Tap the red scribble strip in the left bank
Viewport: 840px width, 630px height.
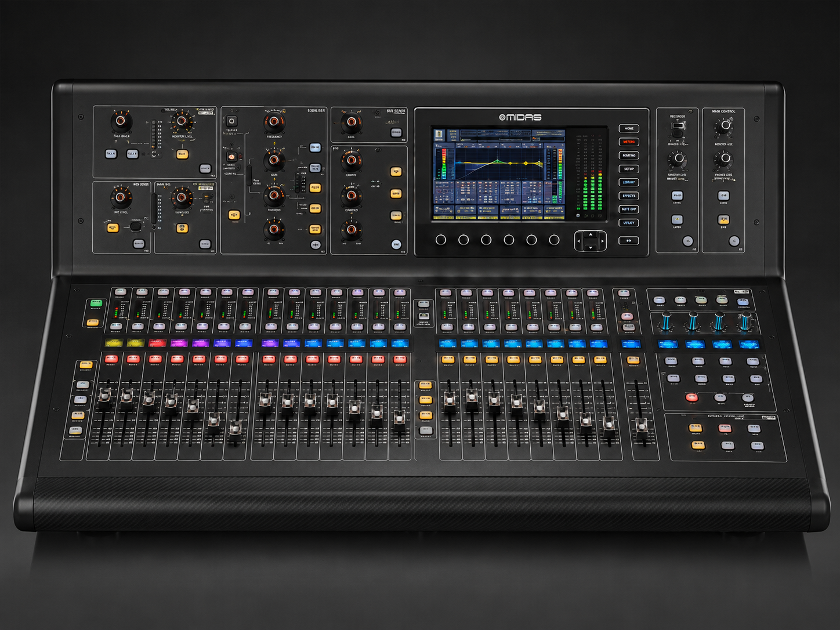click(157, 343)
